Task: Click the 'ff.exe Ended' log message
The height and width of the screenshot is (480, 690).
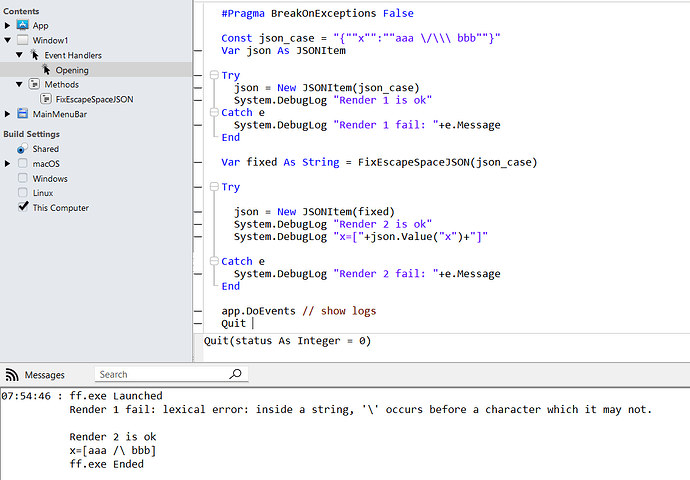Action: [x=106, y=464]
